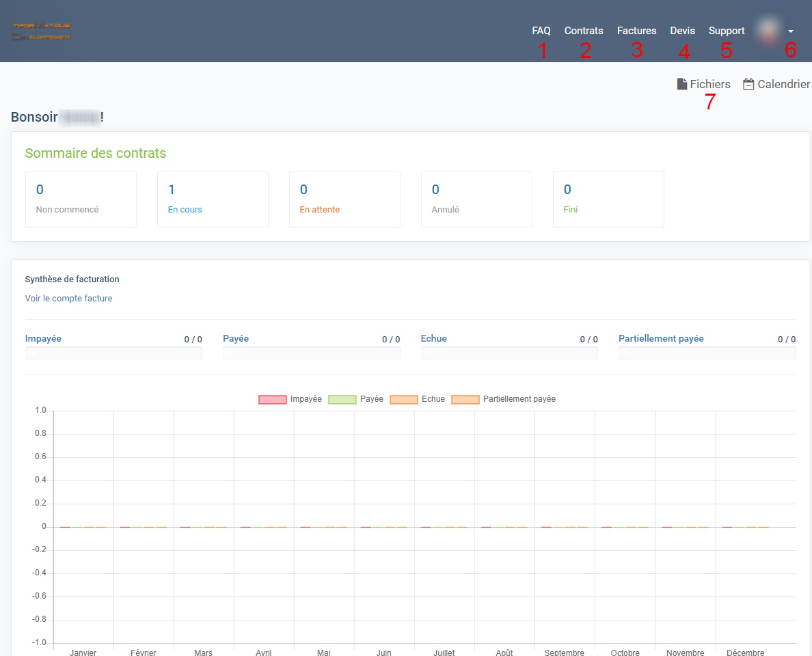The image size is (812, 656).
Task: Navigate to the Devis page
Action: coord(682,31)
